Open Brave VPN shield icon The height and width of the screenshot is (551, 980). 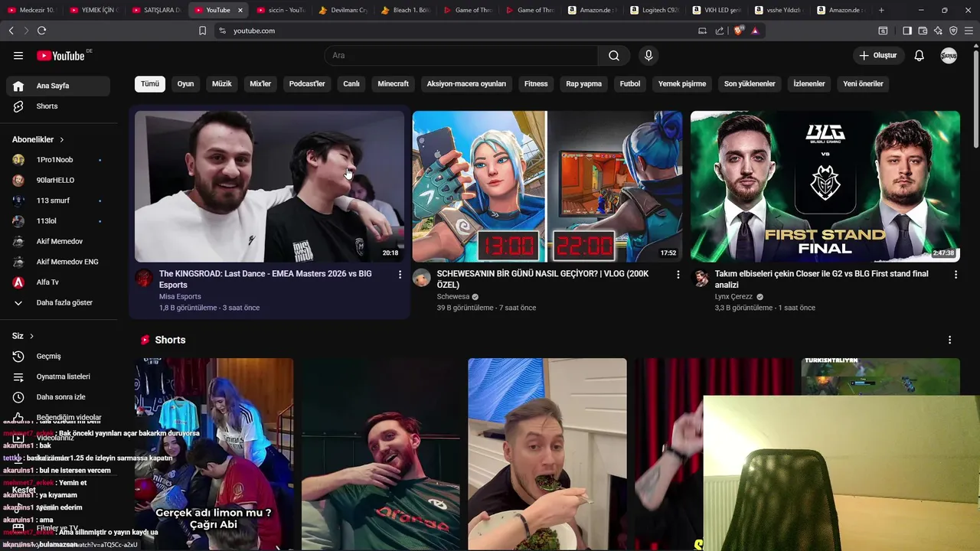click(x=953, y=31)
